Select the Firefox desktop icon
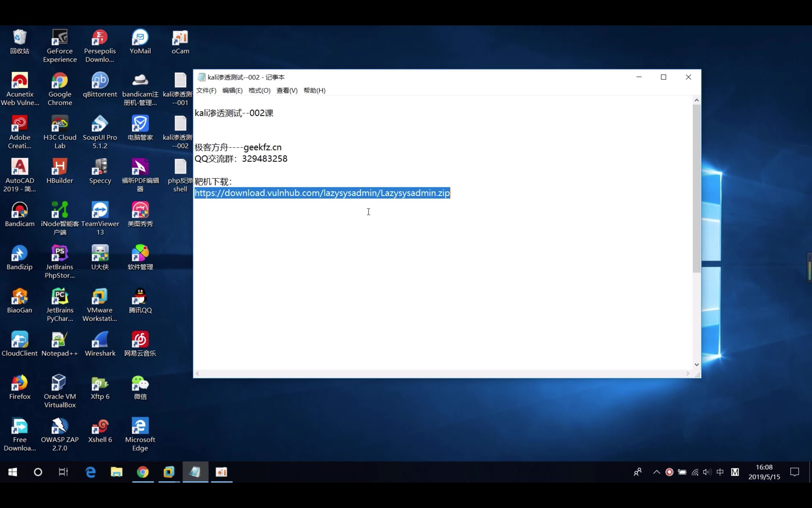This screenshot has width=812, height=508. click(x=19, y=387)
